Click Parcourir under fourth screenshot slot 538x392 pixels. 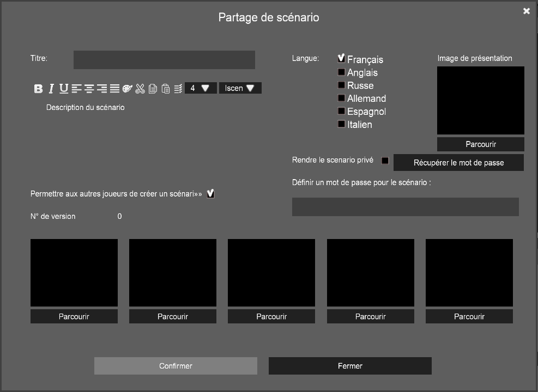point(371,316)
